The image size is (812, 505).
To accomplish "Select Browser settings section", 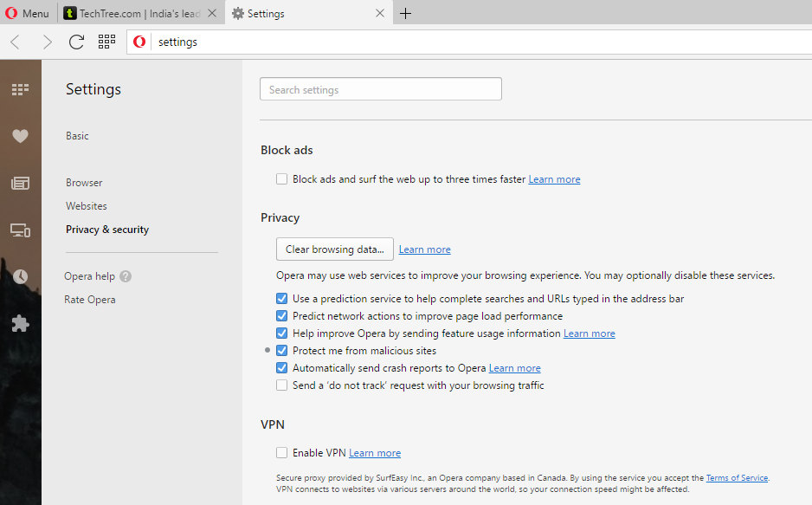I will [84, 183].
